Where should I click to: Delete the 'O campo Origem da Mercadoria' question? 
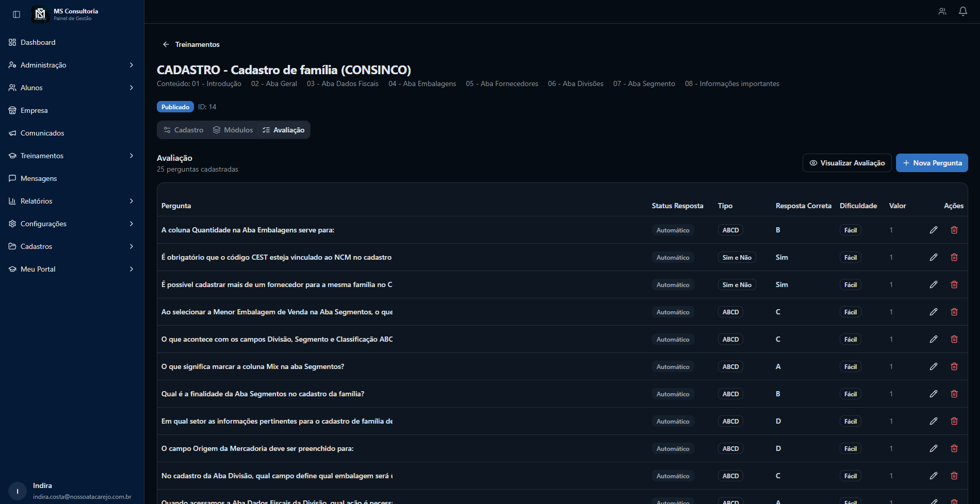click(x=954, y=448)
